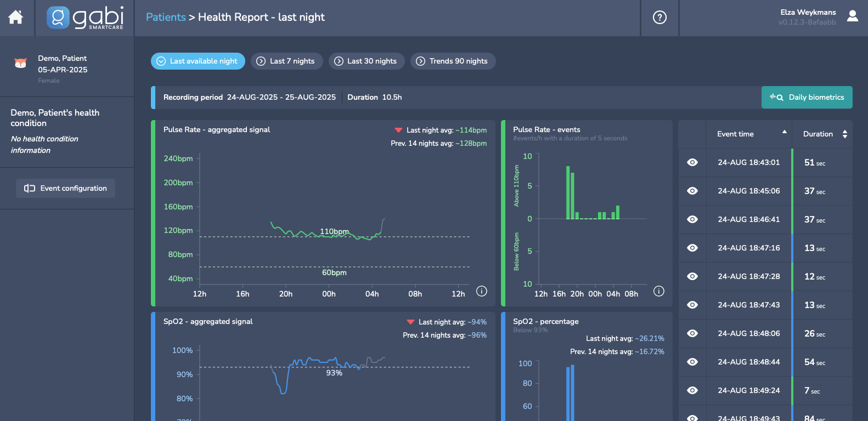Click the Gabi Smartcare logo

(x=85, y=18)
